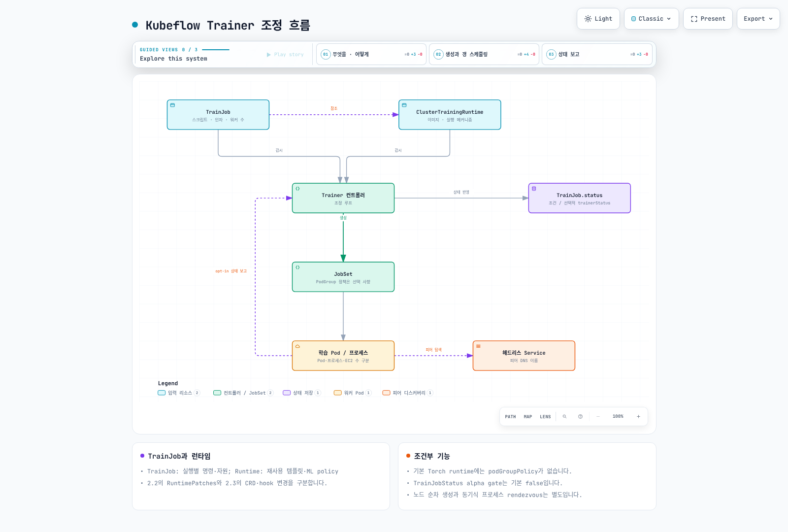Image resolution: width=788 pixels, height=532 pixels.
Task: Toggle 입력 리소스 legend filter
Action: point(179,393)
